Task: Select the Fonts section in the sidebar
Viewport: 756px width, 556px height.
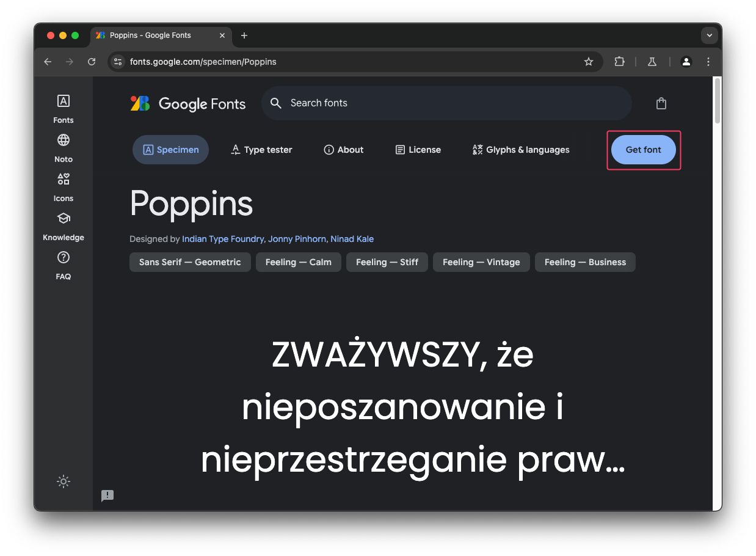Action: click(63, 107)
